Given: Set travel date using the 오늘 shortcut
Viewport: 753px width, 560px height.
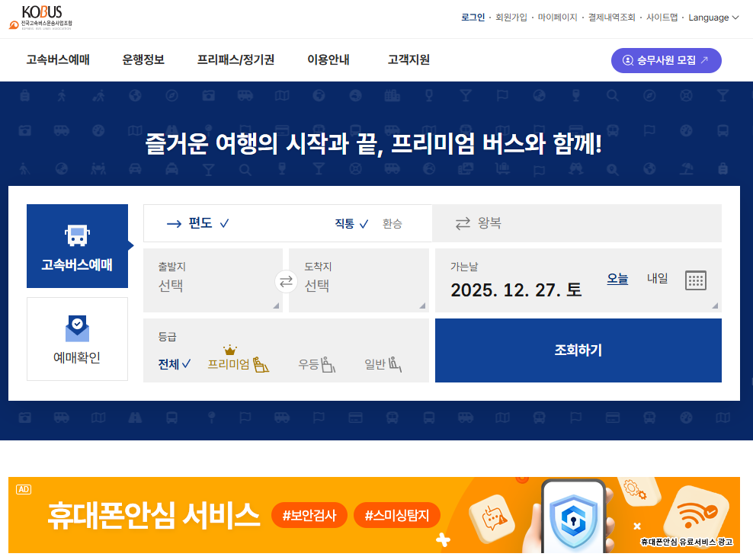Looking at the screenshot, I should click(619, 279).
